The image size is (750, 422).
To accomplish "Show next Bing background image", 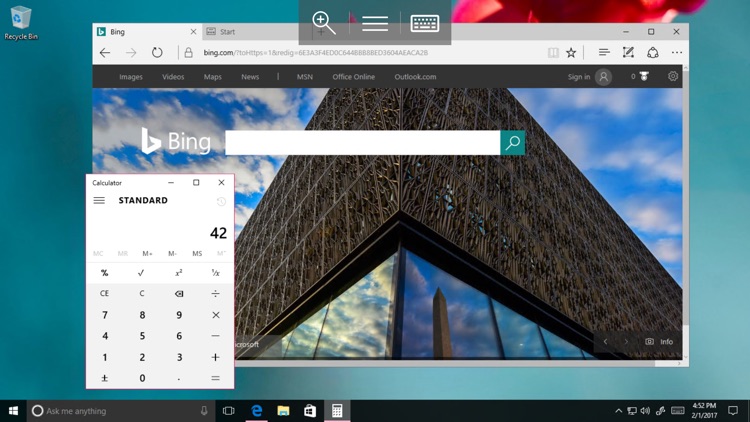I will (626, 342).
